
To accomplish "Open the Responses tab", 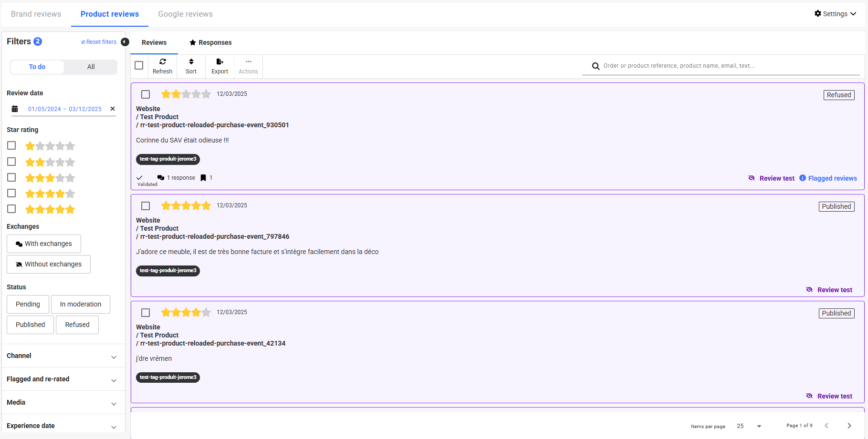I will tap(210, 42).
